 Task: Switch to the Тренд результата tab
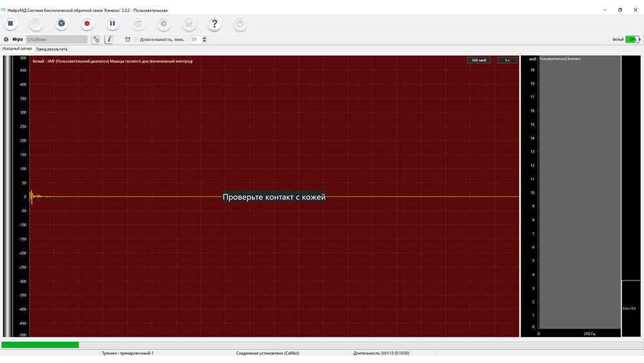[x=52, y=49]
